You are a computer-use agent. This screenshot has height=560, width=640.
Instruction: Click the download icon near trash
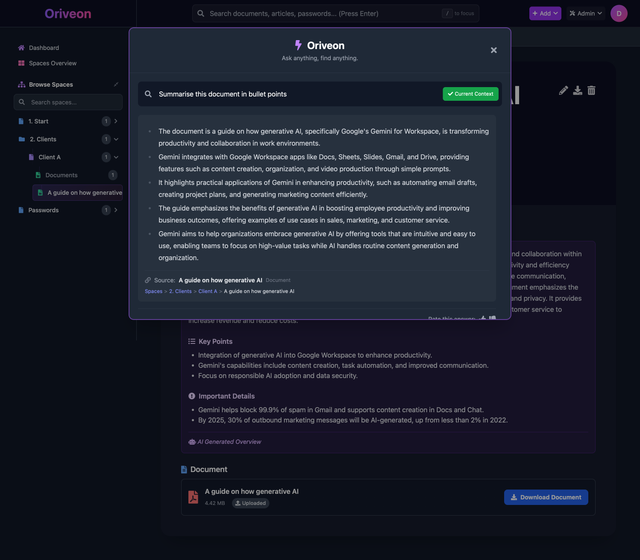coord(578,90)
